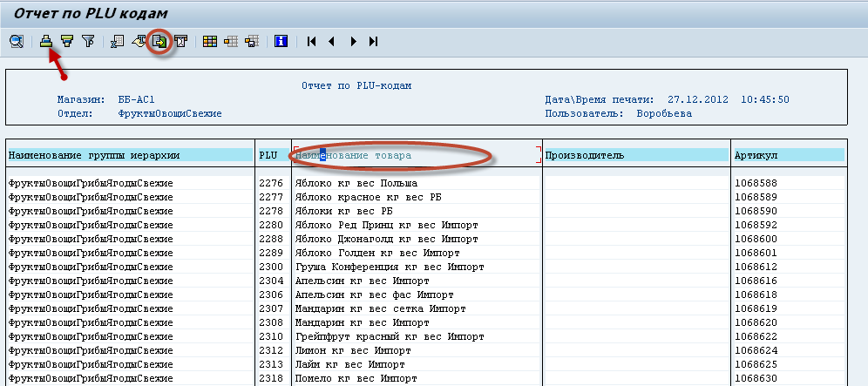Sort the list in descending order
868x386 pixels.
[67, 42]
